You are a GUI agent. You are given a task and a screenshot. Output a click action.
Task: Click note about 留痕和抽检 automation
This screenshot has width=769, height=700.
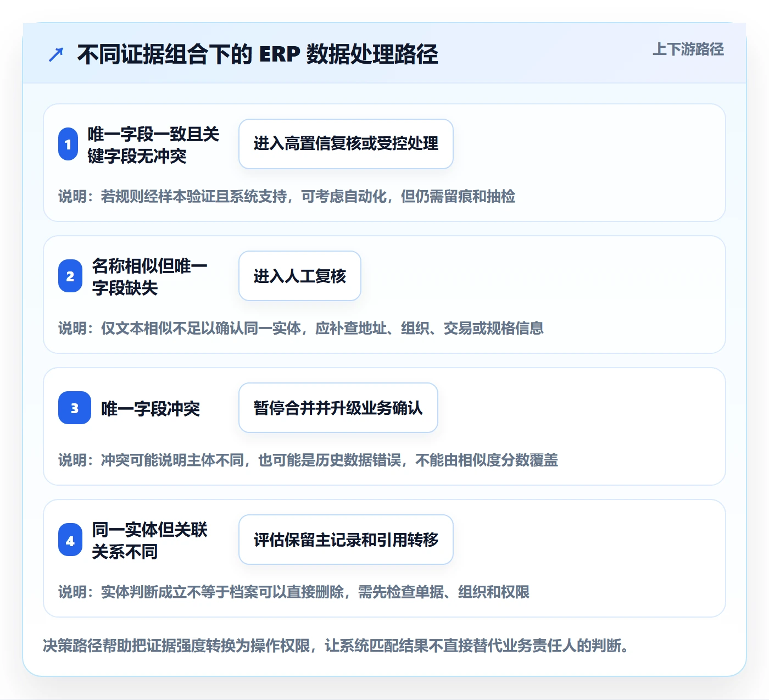(287, 196)
